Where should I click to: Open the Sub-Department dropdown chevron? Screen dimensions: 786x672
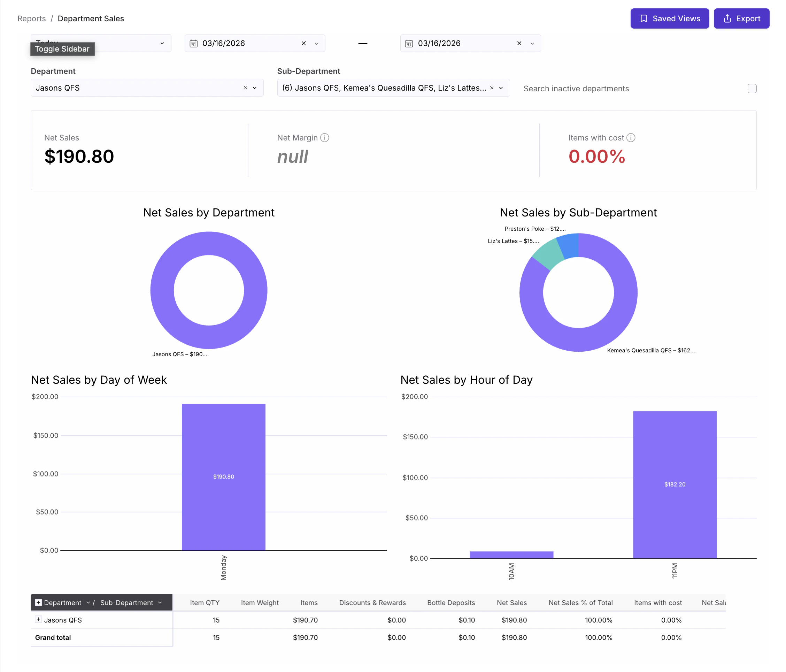click(501, 87)
